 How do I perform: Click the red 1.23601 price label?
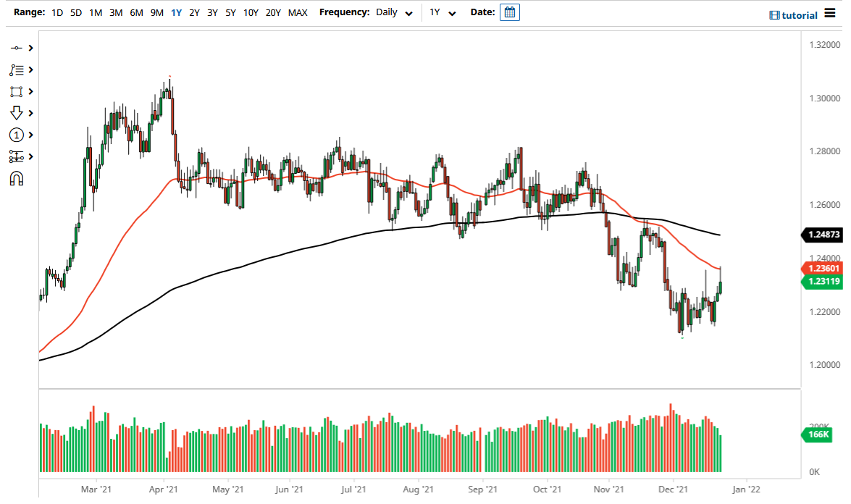[823, 269]
